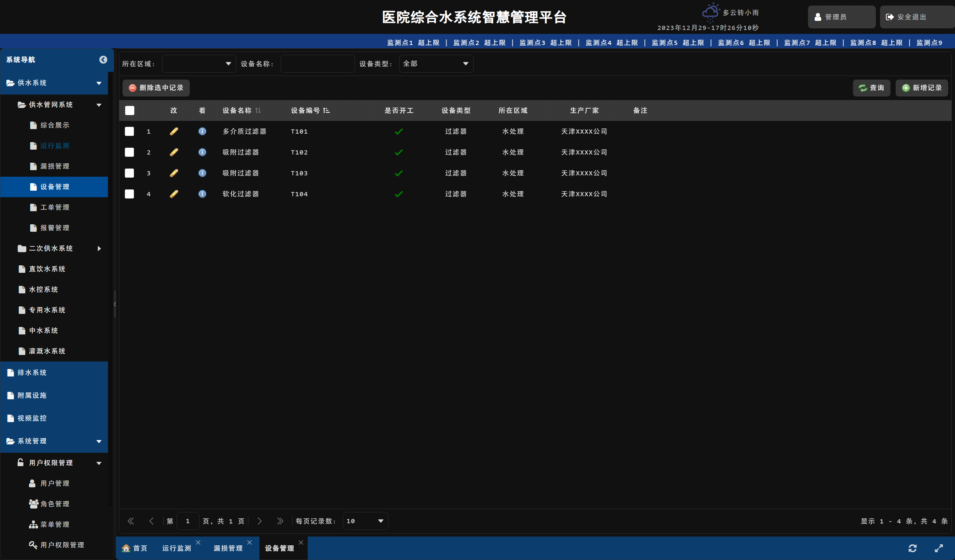Close the 漏损管理 tab

pyautogui.click(x=249, y=543)
